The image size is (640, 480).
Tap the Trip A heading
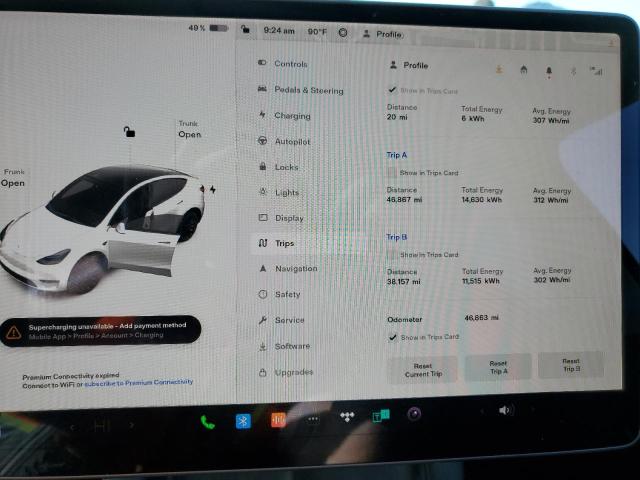pos(397,155)
